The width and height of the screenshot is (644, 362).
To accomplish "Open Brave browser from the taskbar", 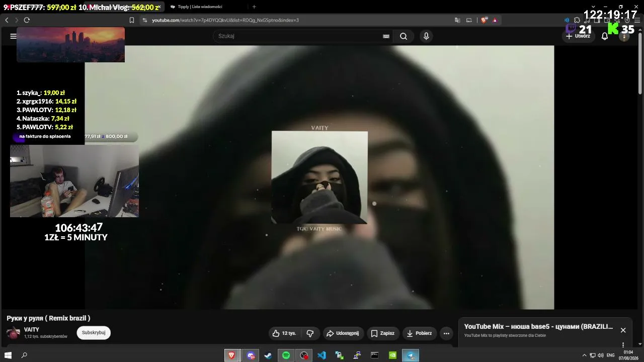I will click(x=231, y=355).
